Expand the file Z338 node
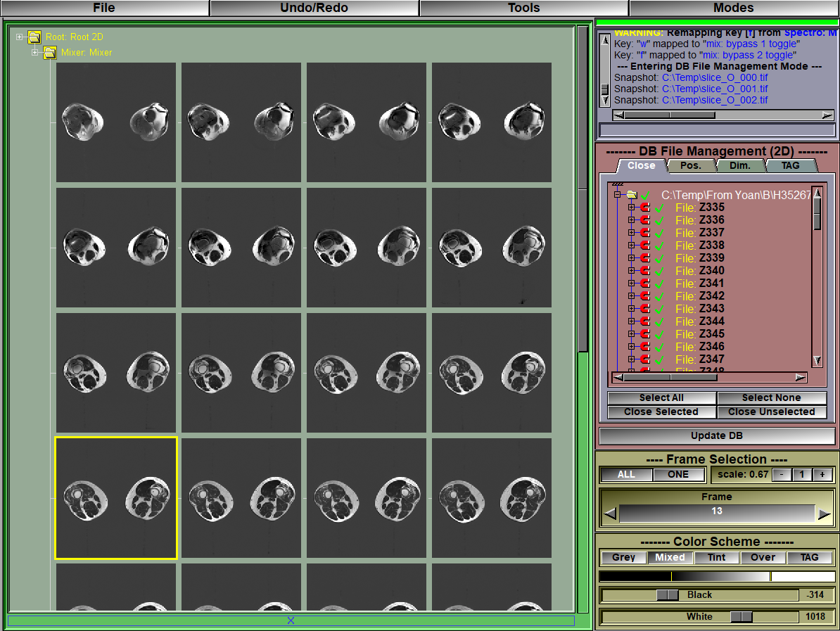The height and width of the screenshot is (631, 840). tap(632, 246)
